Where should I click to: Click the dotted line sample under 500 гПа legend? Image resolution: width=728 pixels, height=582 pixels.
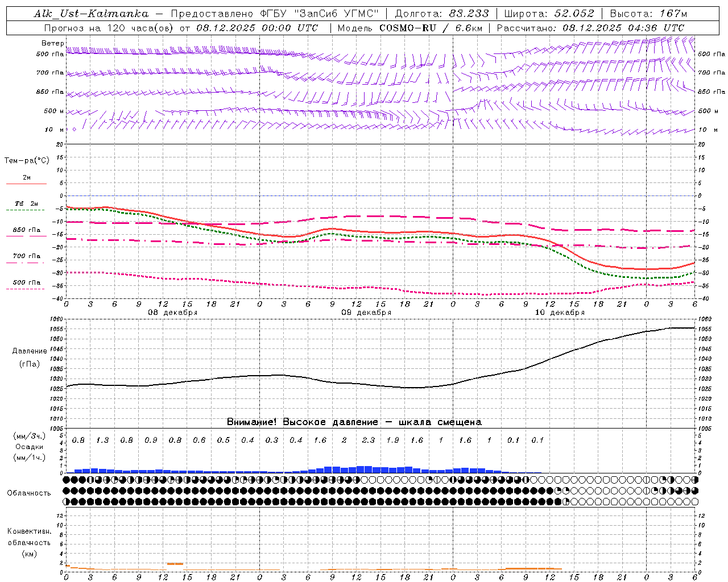(x=26, y=289)
